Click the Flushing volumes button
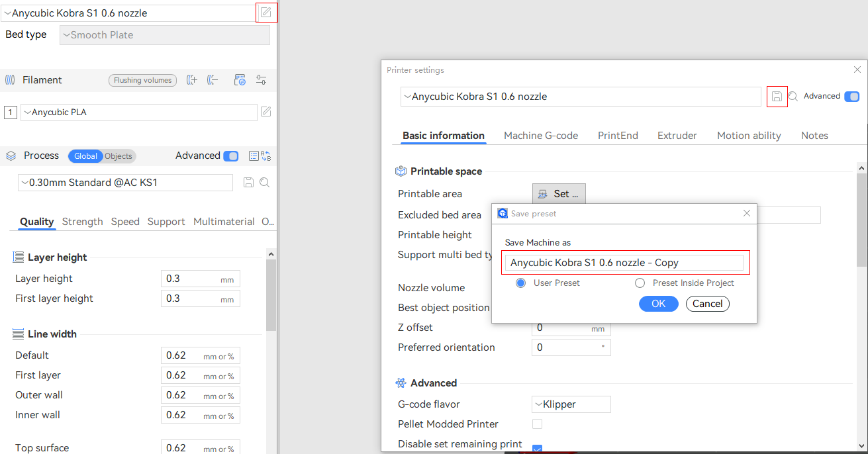This screenshot has width=868, height=454. coord(142,80)
